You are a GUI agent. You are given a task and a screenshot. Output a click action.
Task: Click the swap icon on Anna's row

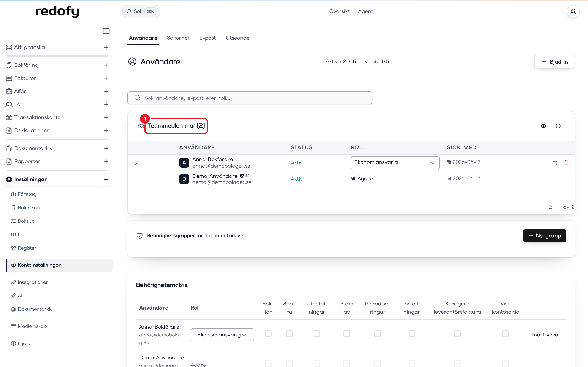555,163
